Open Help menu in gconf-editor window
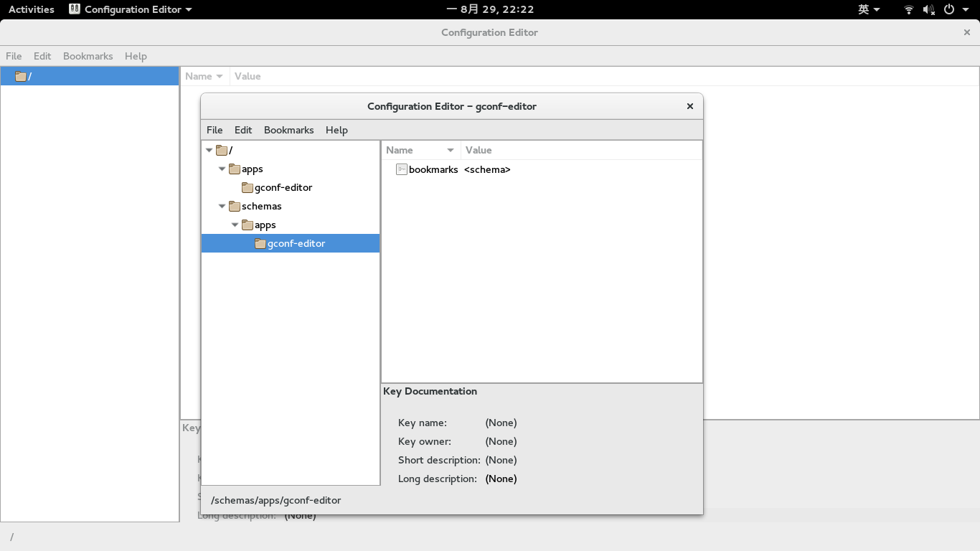980x551 pixels. tap(336, 130)
